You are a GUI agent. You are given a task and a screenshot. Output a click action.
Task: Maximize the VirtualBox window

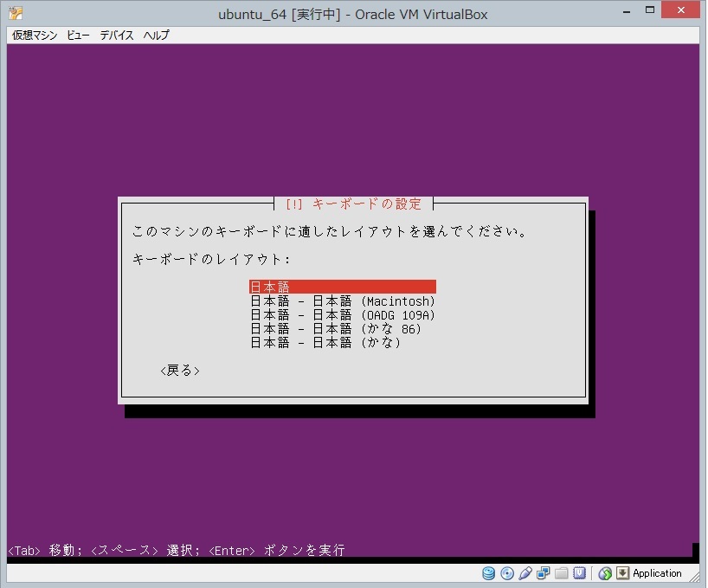[x=650, y=10]
